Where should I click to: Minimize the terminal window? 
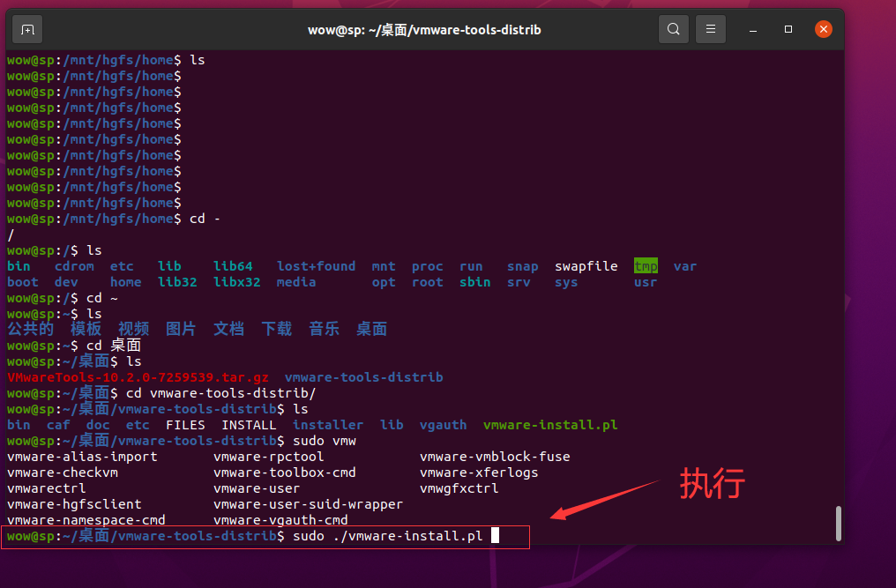point(753,30)
